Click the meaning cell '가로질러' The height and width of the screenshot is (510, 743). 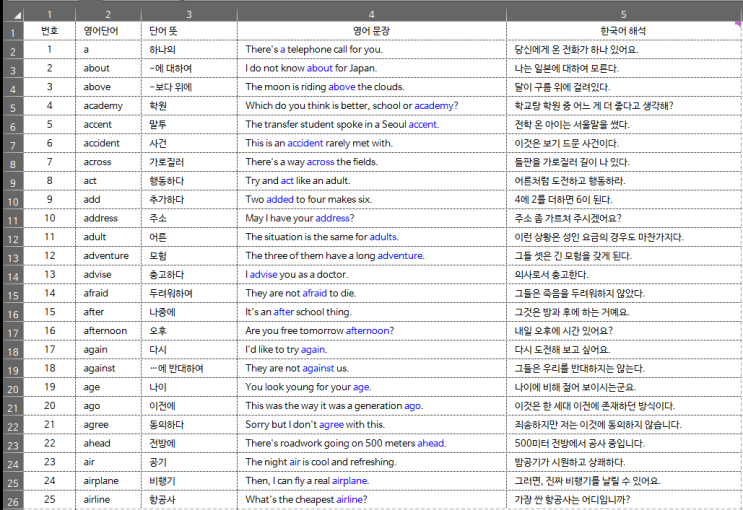tap(189, 162)
